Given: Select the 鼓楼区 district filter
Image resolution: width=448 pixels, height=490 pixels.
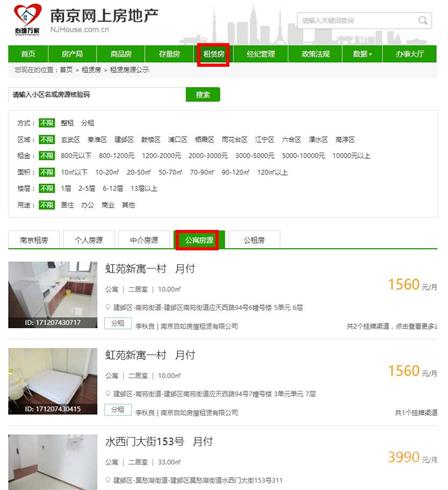Looking at the screenshot, I should tap(151, 140).
